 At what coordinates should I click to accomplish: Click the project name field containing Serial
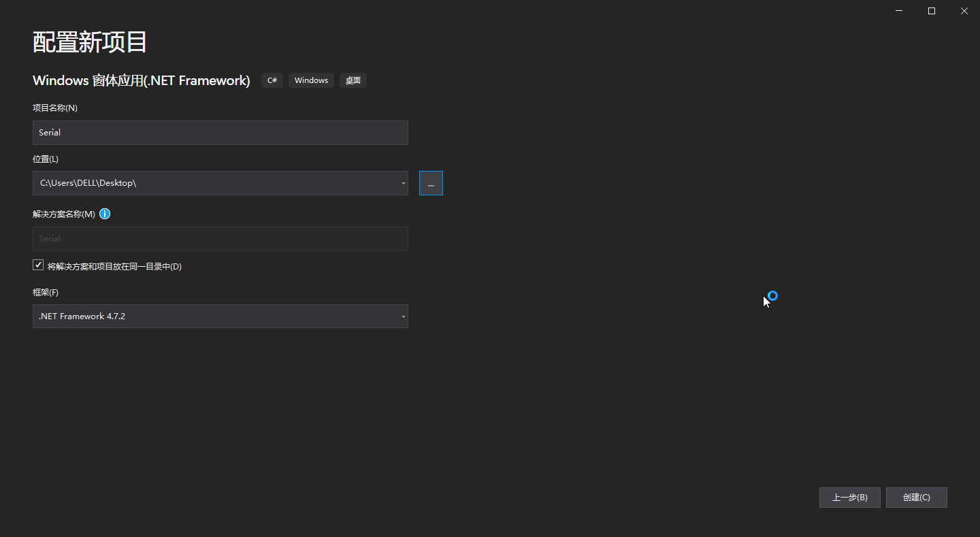pos(220,133)
